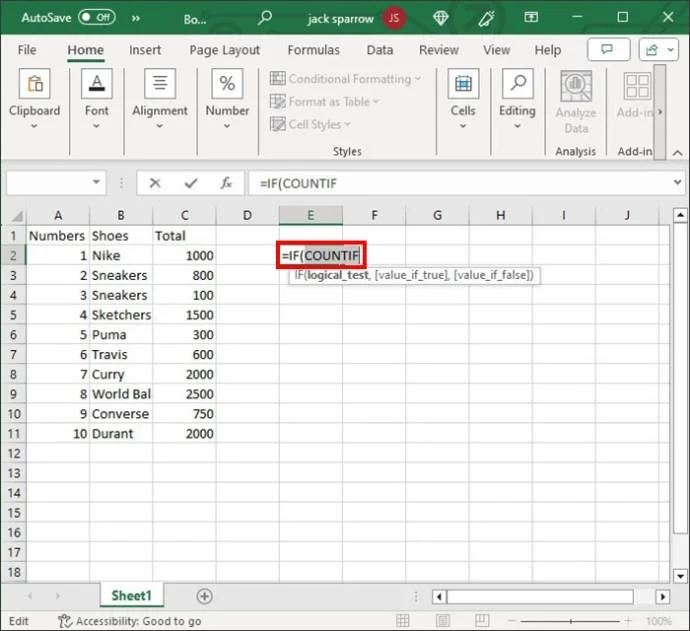
Task: Expand the Name Box dropdown
Action: (97, 183)
